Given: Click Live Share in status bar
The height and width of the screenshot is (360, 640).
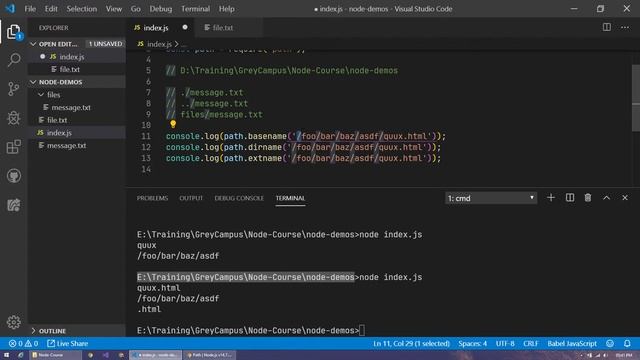Looking at the screenshot, I should click(67, 343).
